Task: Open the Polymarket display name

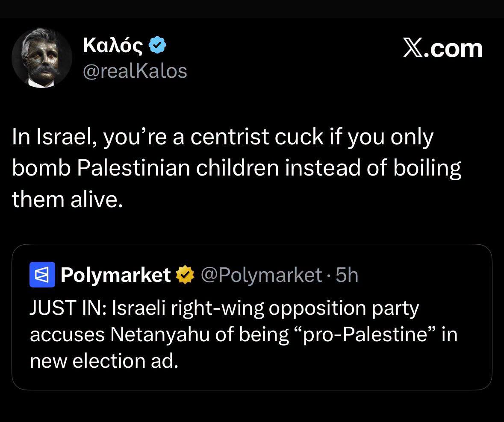Action: point(116,275)
